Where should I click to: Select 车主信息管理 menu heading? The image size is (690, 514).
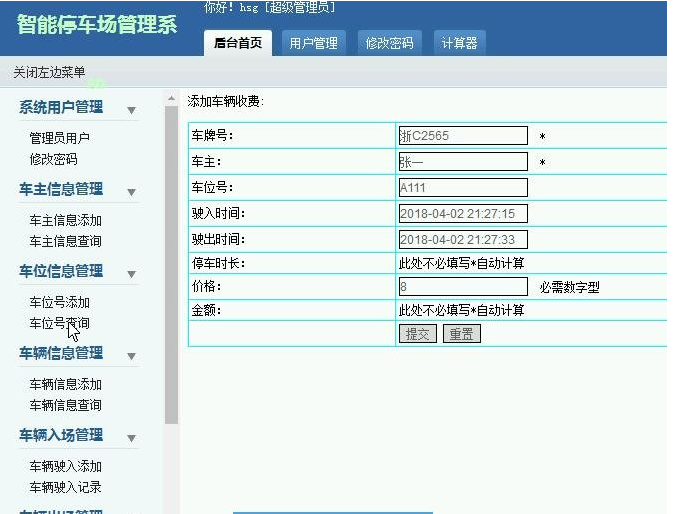coord(61,189)
